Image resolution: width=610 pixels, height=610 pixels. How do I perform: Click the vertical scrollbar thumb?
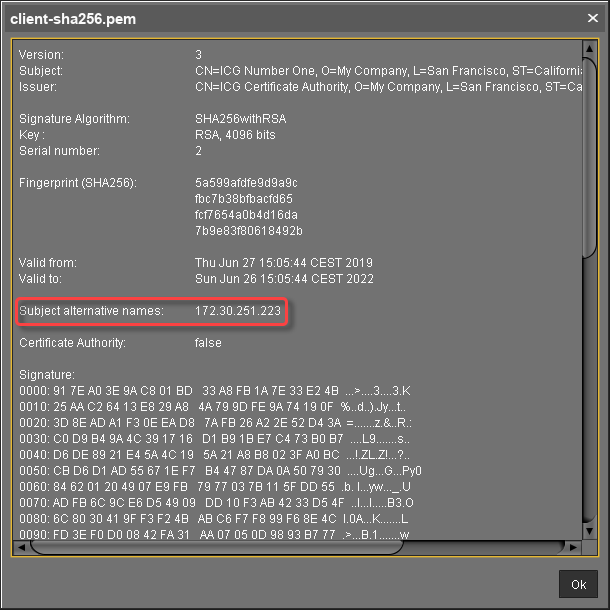[588, 150]
